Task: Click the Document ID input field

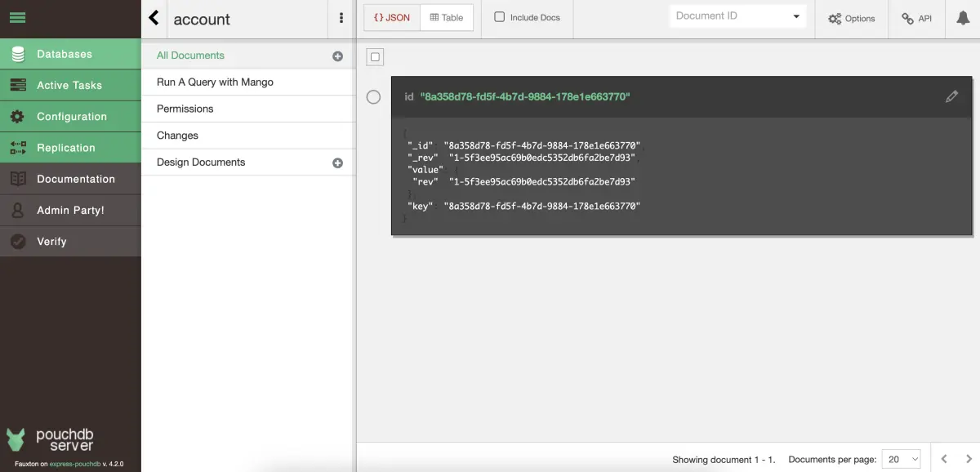Action: 728,16
